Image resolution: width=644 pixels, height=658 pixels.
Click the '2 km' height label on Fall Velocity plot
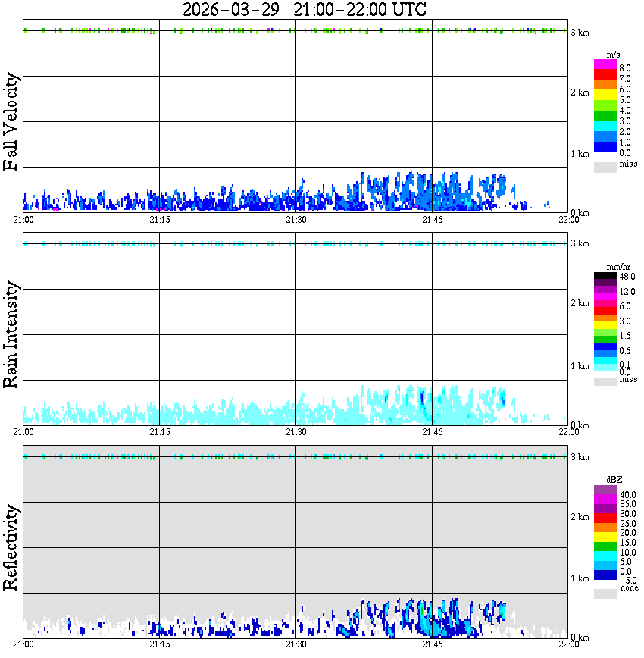coord(580,92)
